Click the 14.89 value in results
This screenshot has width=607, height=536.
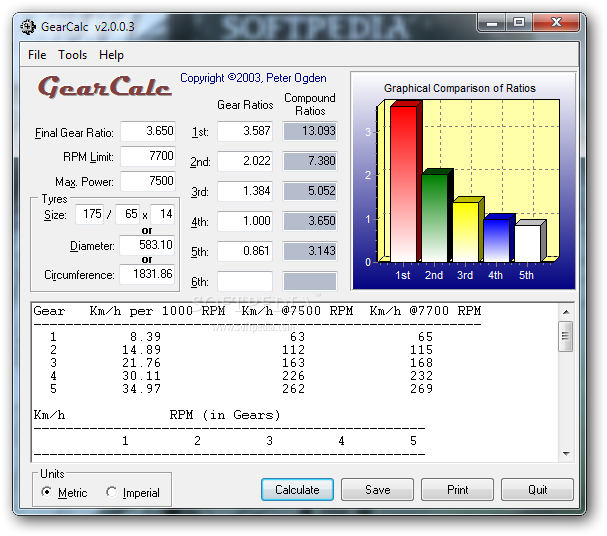tap(141, 350)
